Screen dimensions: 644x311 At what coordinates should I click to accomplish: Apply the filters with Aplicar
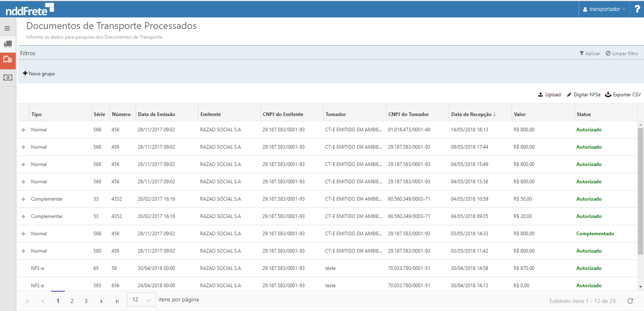click(590, 54)
